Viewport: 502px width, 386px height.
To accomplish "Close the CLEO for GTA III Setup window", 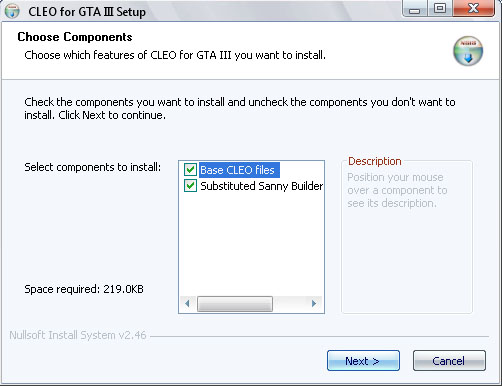I will 473,8.
